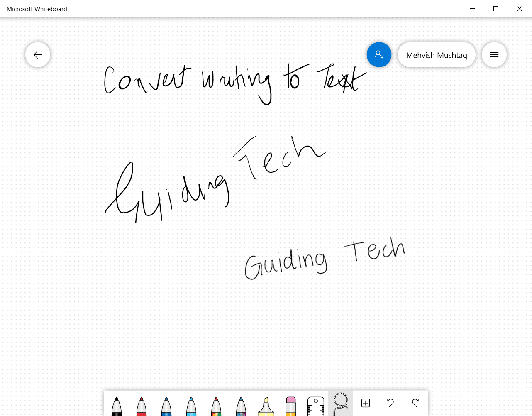
Task: Select the dark blue pen
Action: coord(166,406)
